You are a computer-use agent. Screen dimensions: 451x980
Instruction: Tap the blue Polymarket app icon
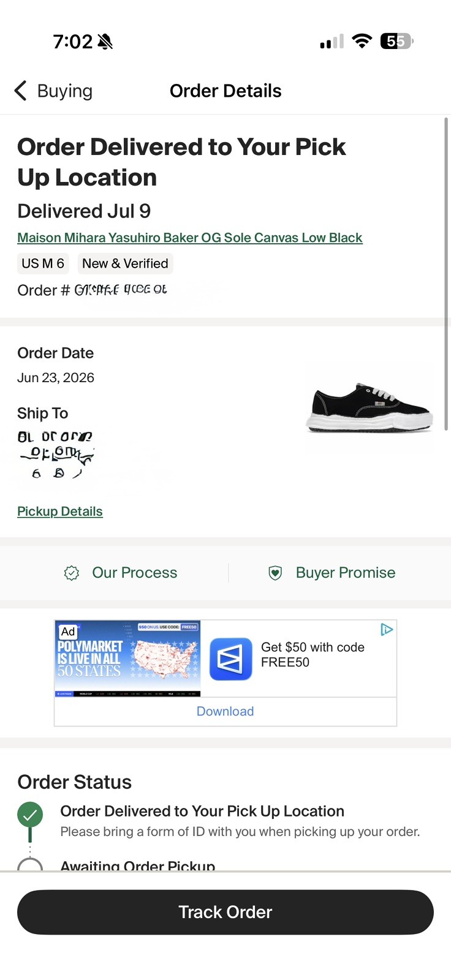[231, 659]
